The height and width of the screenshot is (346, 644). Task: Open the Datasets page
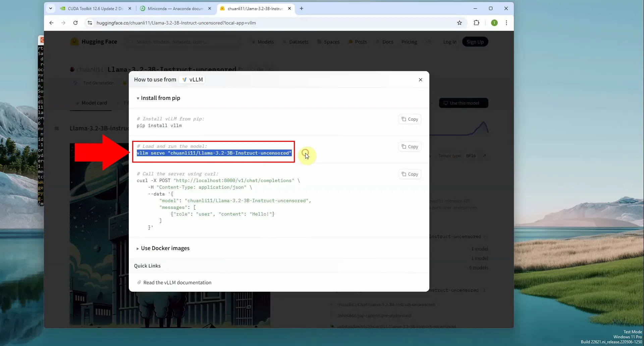pyautogui.click(x=296, y=42)
